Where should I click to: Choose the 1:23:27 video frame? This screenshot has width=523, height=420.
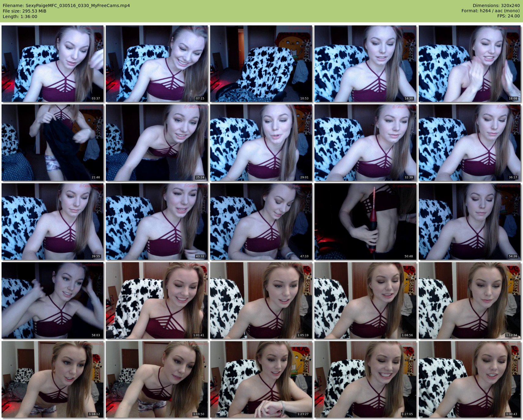click(261, 379)
